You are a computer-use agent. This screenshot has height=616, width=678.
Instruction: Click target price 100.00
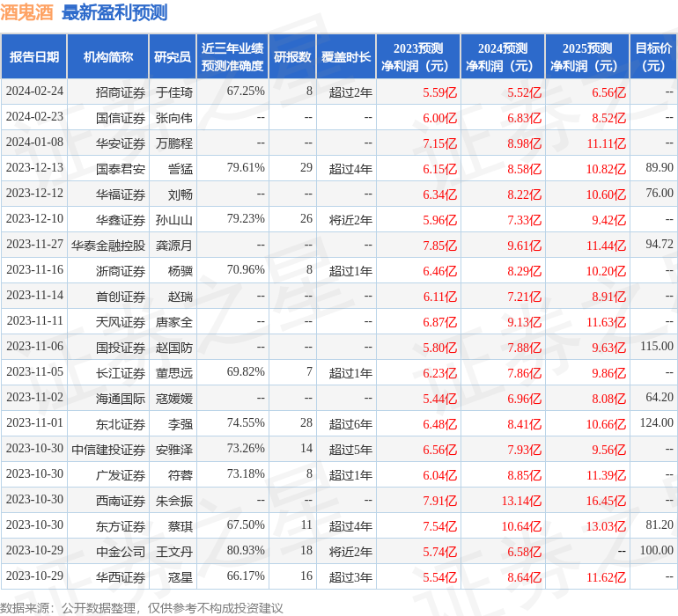(x=656, y=550)
